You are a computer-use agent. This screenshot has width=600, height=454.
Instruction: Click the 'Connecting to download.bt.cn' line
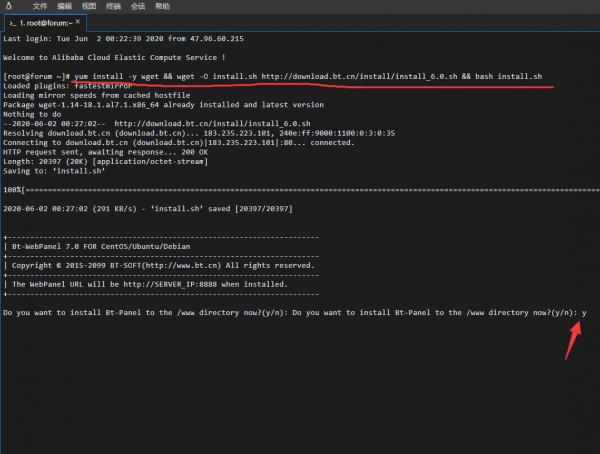[x=179, y=142]
